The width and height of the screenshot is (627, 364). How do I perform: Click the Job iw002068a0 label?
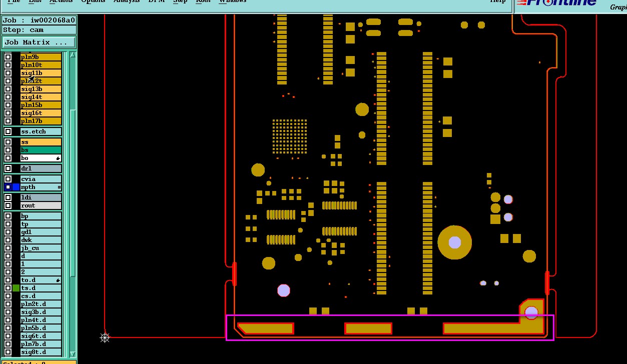pos(39,20)
